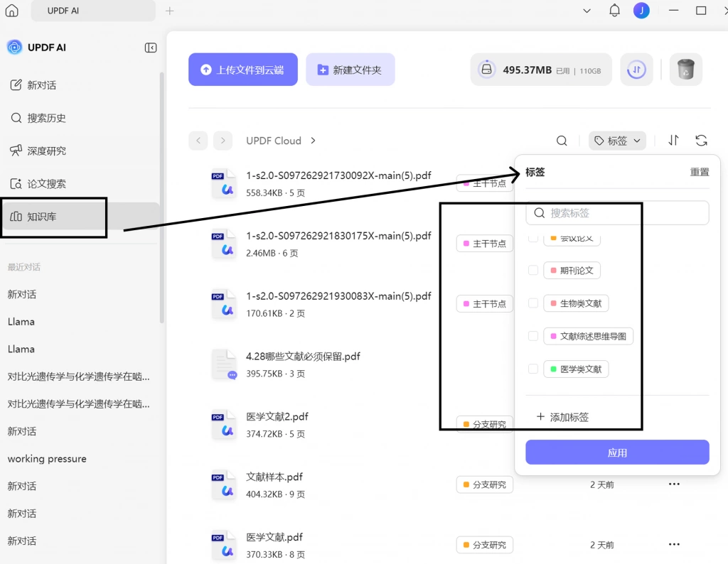The image size is (728, 564).
Task: Click 分支研究 tag on 医学文献.pdf row
Action: (484, 545)
